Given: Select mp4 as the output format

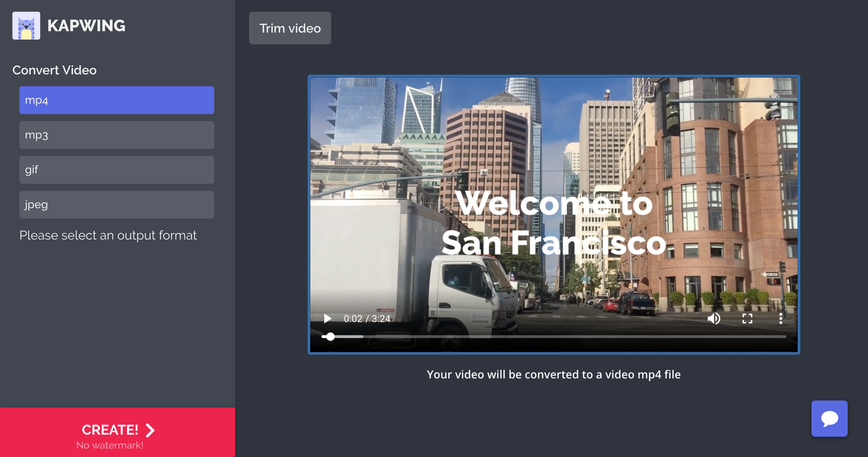Looking at the screenshot, I should [116, 100].
